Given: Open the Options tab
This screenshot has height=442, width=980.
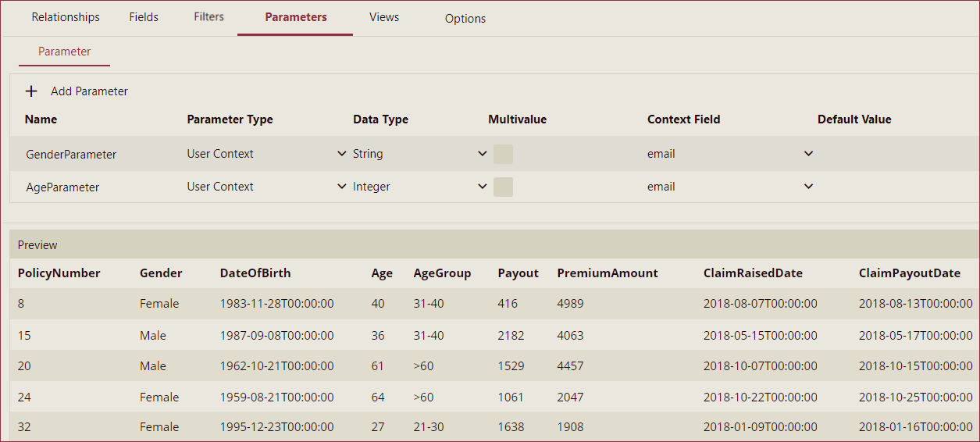Looking at the screenshot, I should click(465, 19).
